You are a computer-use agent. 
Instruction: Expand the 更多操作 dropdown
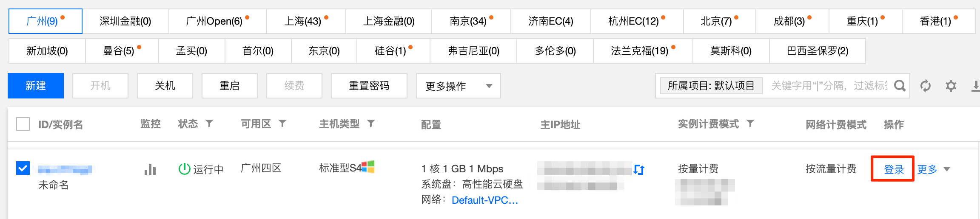458,86
